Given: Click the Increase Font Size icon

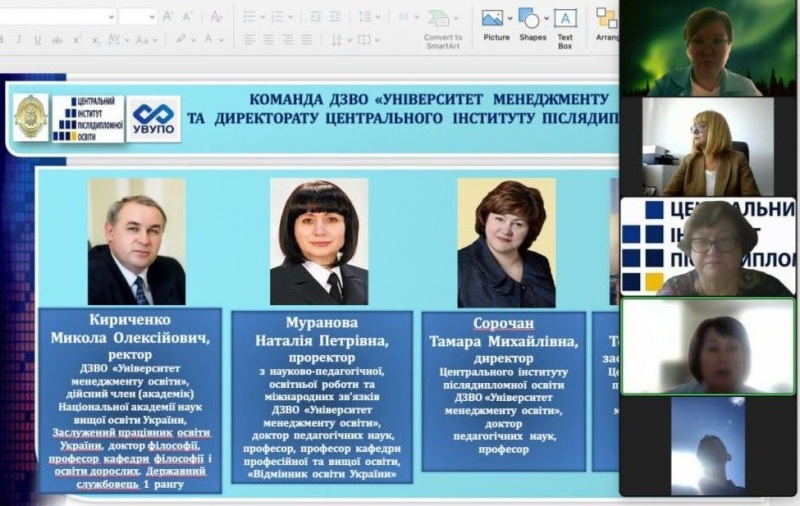Looking at the screenshot, I should tap(168, 16).
